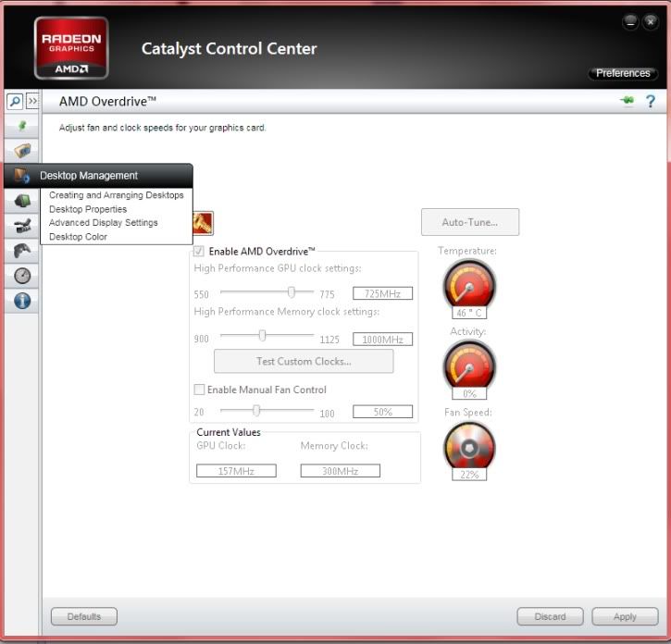This screenshot has height=644, width=671.
Task: Click the Overdrive unlock key icon
Action: coord(203,223)
